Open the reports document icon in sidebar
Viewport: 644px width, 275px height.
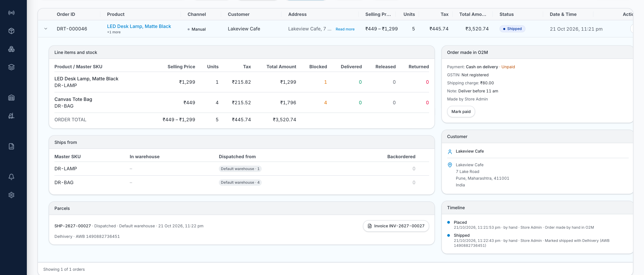(x=11, y=146)
